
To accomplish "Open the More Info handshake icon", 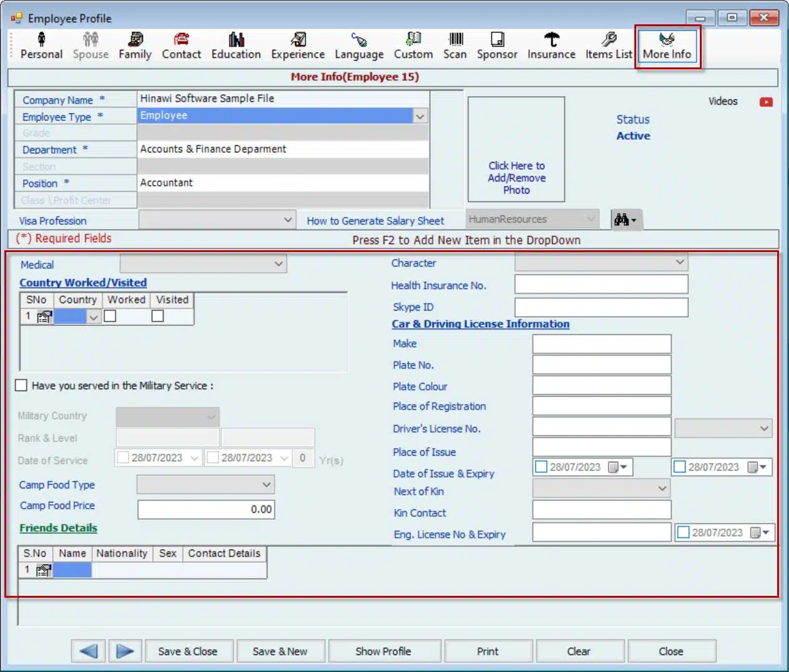I will coord(667,40).
